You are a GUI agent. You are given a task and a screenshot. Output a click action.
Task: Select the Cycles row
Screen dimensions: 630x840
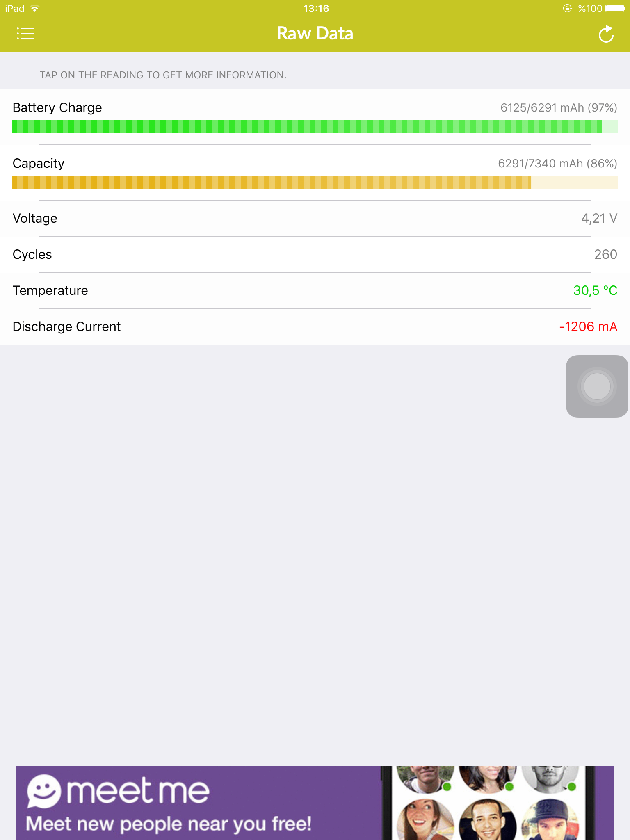[x=315, y=254]
